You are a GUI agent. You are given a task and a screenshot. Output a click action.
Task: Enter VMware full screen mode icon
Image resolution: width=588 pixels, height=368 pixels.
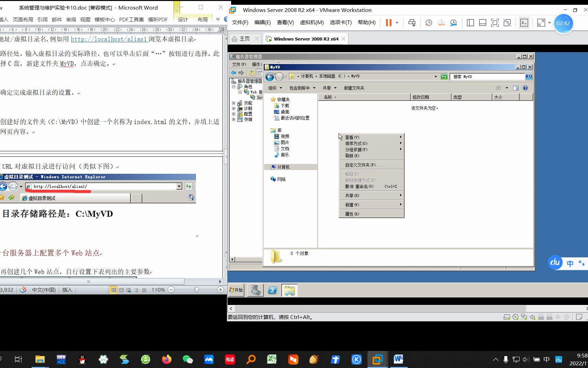495,22
